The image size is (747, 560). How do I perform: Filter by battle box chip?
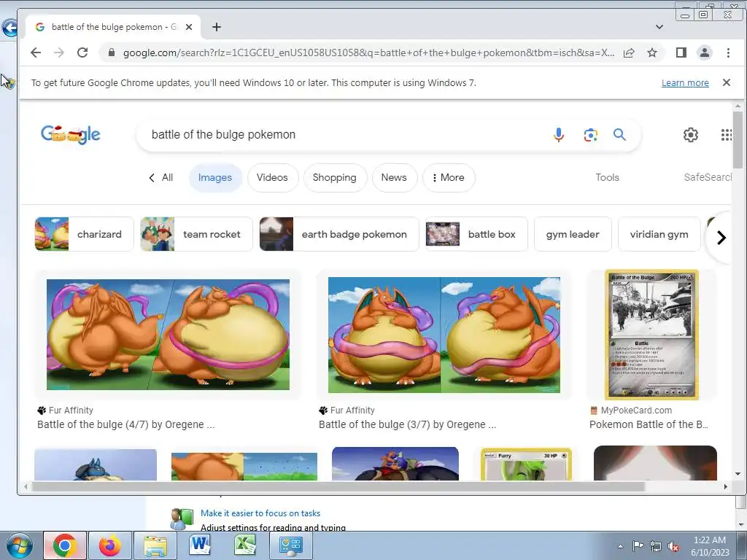pyautogui.click(x=476, y=234)
